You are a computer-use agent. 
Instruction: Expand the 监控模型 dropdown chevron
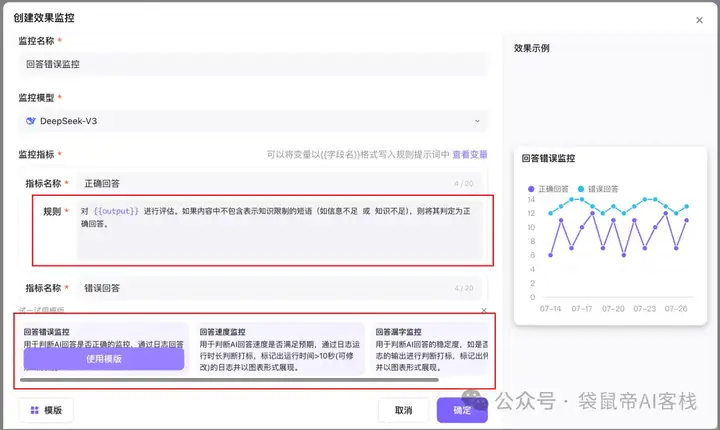pos(477,121)
